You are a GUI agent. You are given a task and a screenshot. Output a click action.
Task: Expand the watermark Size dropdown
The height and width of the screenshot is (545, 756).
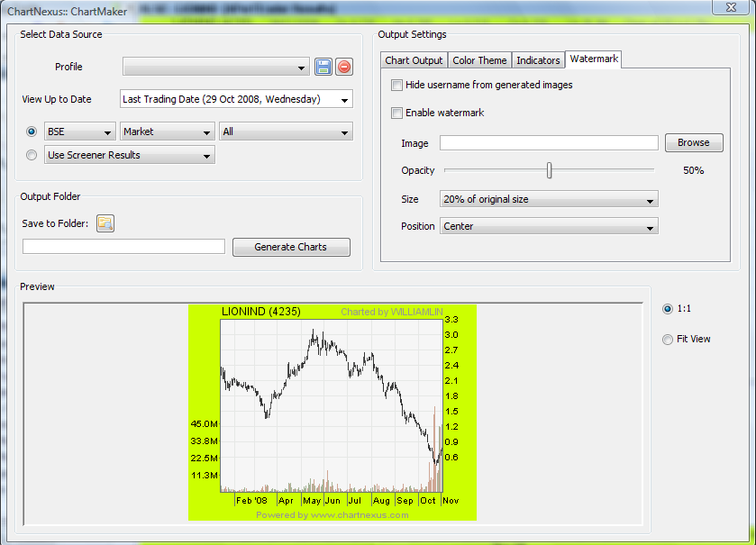(549, 199)
